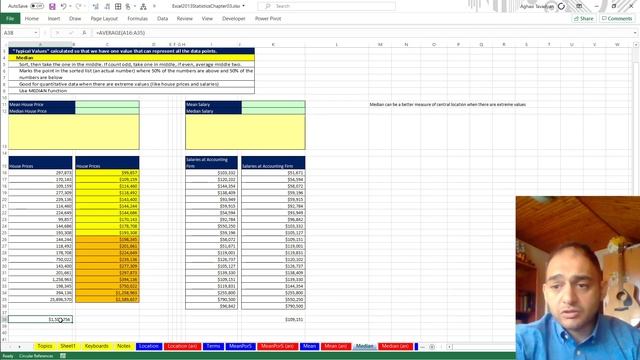Image resolution: width=640 pixels, height=360 pixels.
Task: Open the Review ribbon tab
Action: point(184,19)
